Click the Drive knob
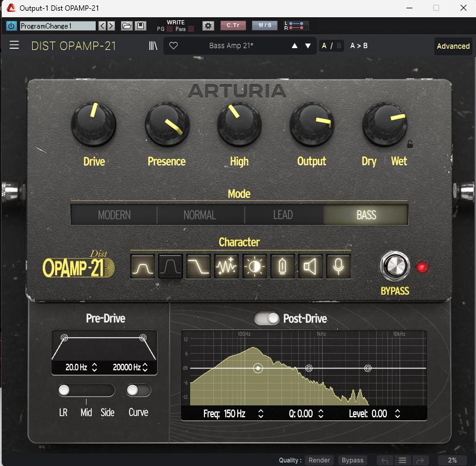This screenshot has height=466, width=476. [x=93, y=124]
